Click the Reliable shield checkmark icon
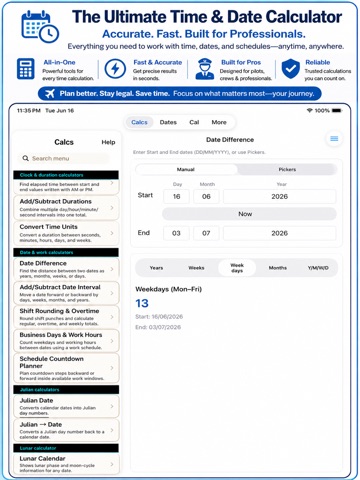Screen dimensions: 360x480 point(290,69)
